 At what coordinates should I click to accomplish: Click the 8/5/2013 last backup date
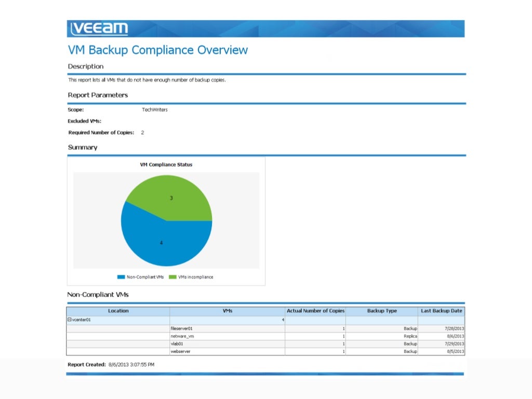pyautogui.click(x=455, y=352)
